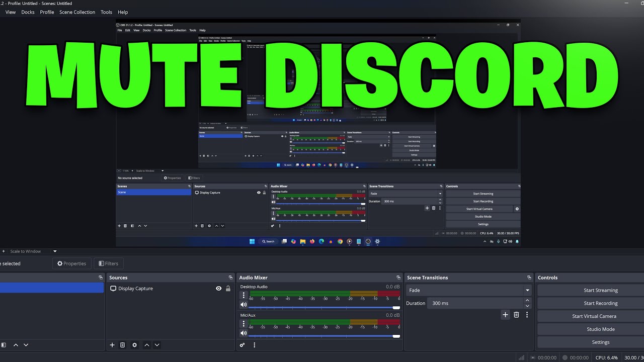
Task: Increase Duration with large stepper up arrow
Action: 527,301
